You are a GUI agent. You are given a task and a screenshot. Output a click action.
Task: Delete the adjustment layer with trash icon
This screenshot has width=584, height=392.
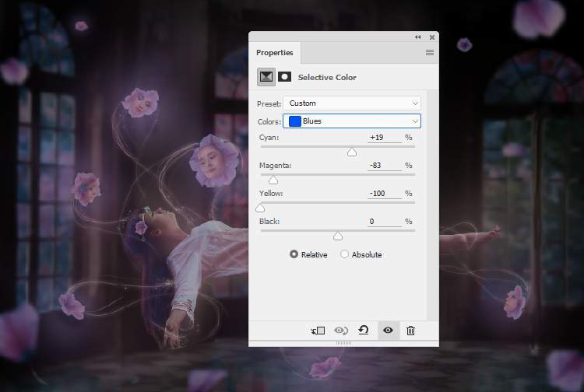click(x=410, y=331)
